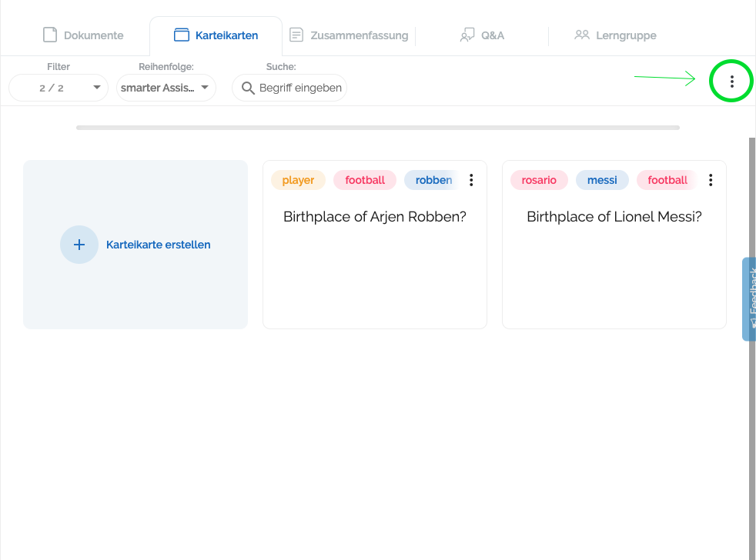Open the Feedback side tab
The height and width of the screenshot is (560, 756).
tap(749, 298)
